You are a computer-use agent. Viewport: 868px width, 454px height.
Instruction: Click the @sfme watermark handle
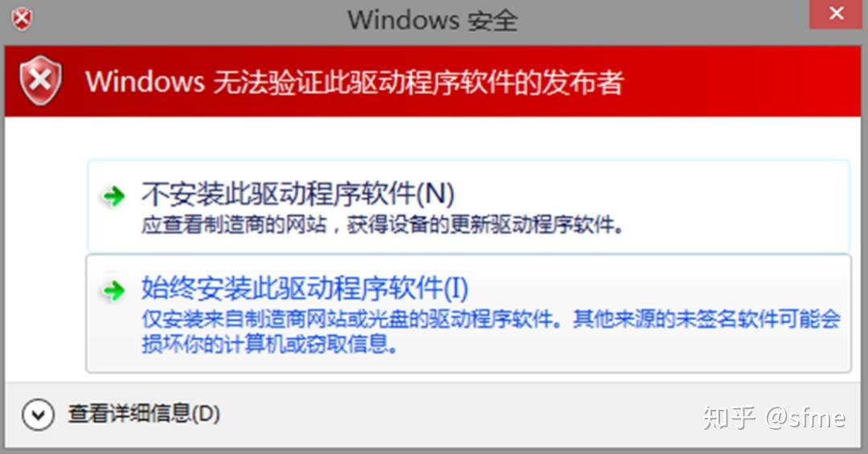coord(805,418)
